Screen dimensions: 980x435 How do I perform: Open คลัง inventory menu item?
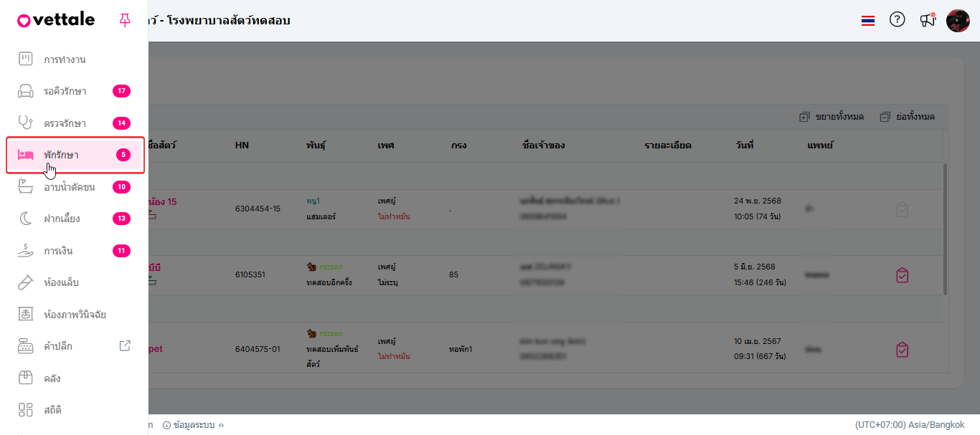[52, 378]
